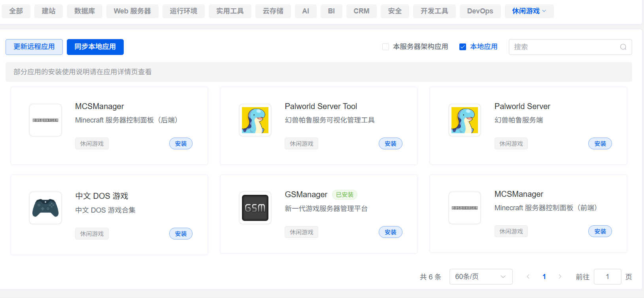Go to previous page arrow

point(528,277)
